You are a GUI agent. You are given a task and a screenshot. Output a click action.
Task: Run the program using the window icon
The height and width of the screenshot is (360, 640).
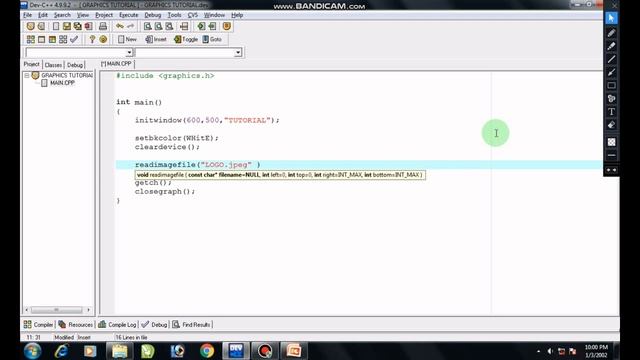click(x=41, y=40)
